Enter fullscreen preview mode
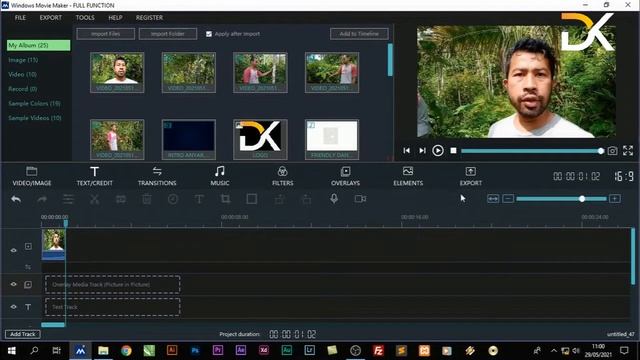This screenshot has width=640, height=360. [628, 151]
